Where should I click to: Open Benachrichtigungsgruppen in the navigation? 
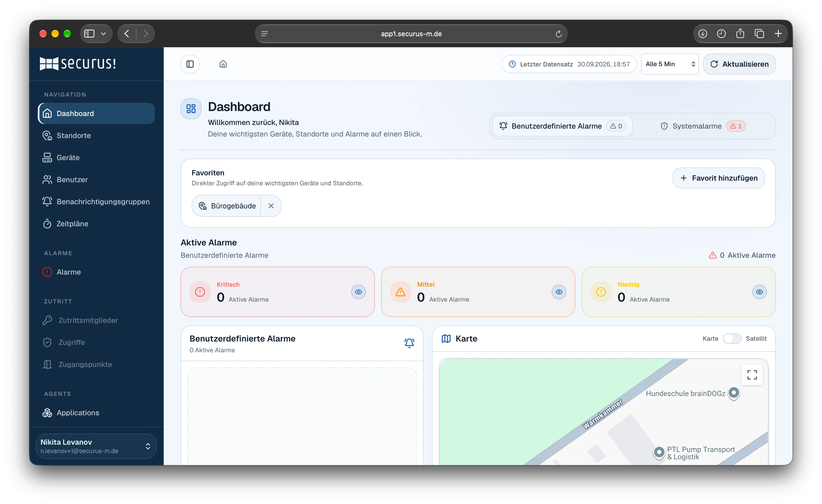click(x=96, y=202)
